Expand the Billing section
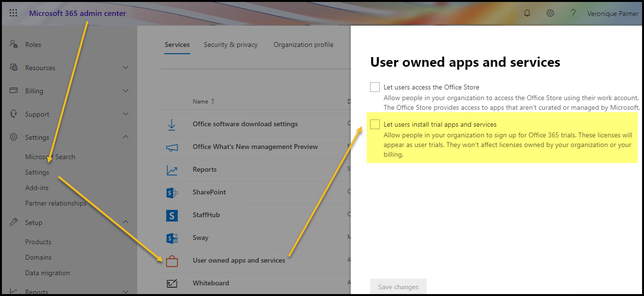Image resolution: width=644 pixels, height=296 pixels. click(x=125, y=90)
